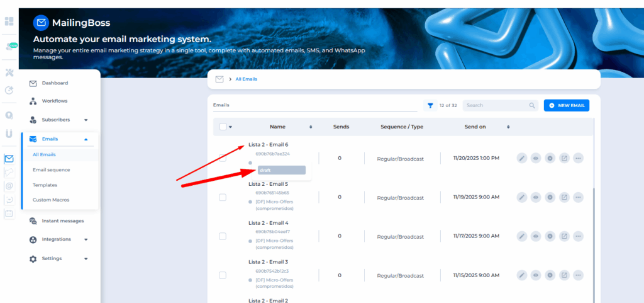This screenshot has height=303, width=644.
Task: Expand the Subscribers menu arrow
Action: tap(86, 120)
